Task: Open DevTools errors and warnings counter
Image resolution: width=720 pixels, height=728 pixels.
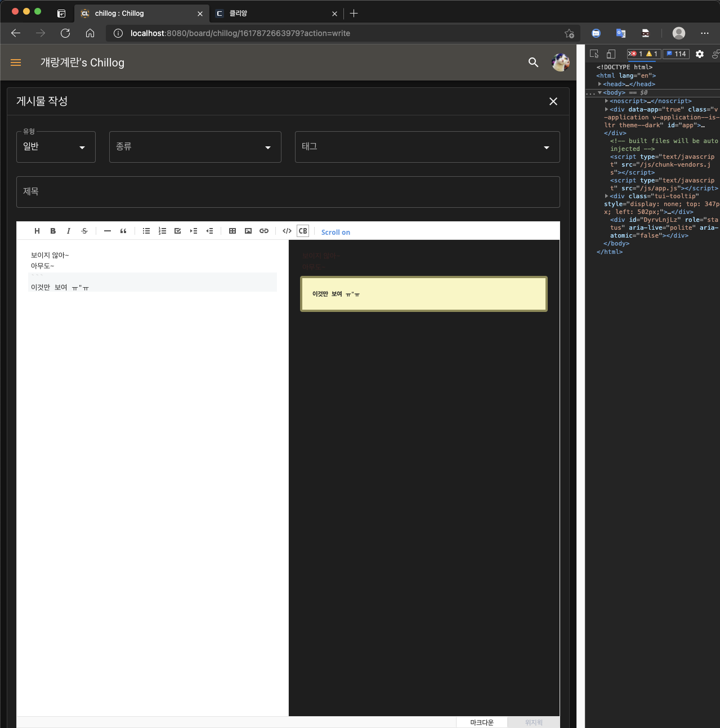Action: [643, 54]
